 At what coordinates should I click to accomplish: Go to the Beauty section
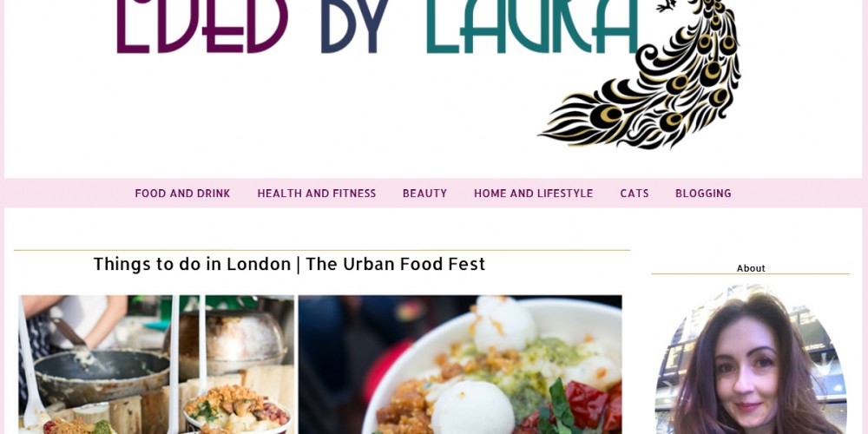click(x=424, y=194)
